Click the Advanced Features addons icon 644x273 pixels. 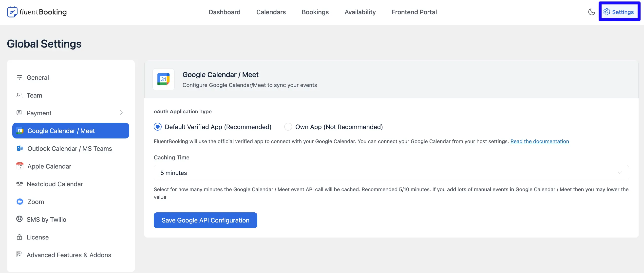click(x=19, y=255)
